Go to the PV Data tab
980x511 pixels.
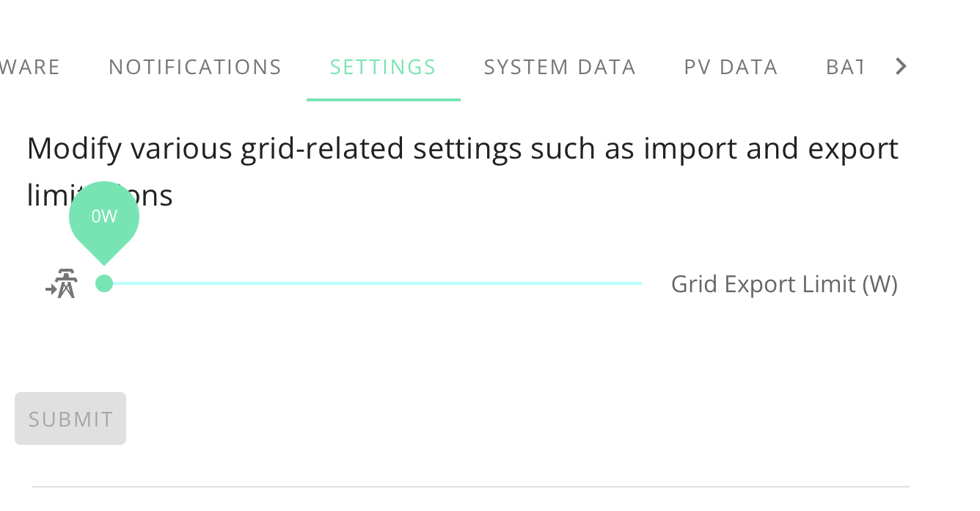[x=731, y=67]
